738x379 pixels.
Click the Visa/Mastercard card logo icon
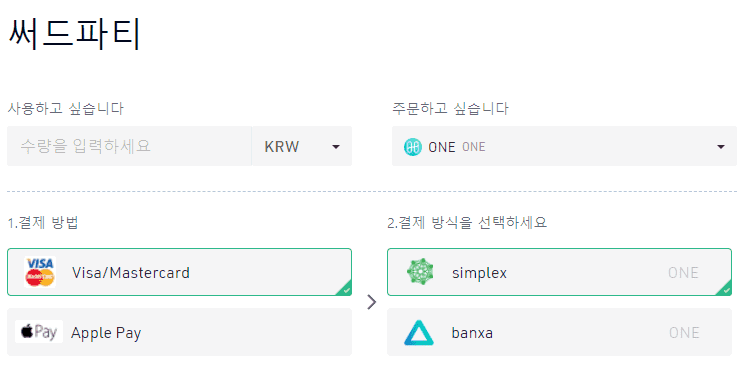click(40, 272)
